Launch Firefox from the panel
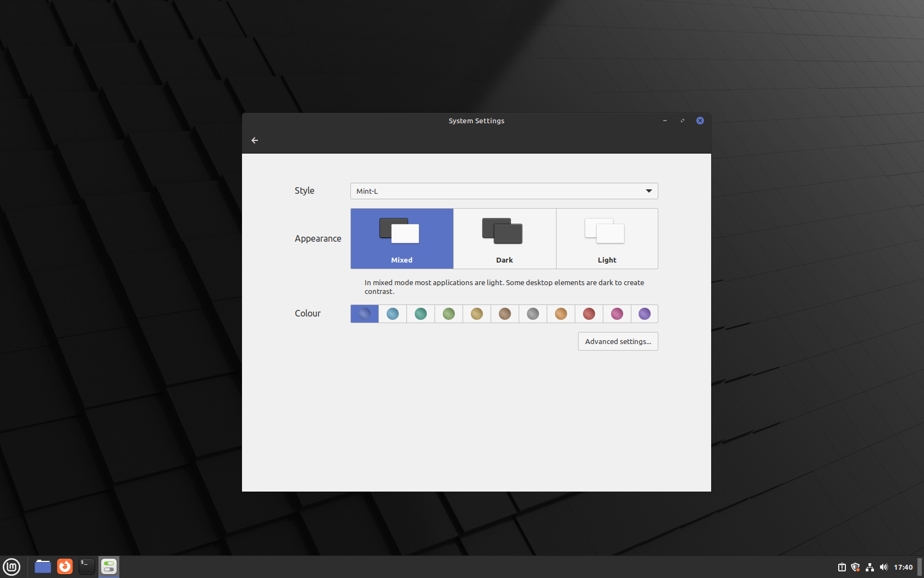Image resolution: width=924 pixels, height=578 pixels. (x=65, y=566)
